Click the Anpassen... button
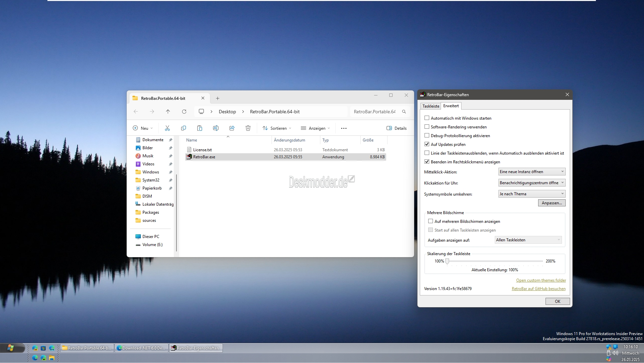The height and width of the screenshot is (363, 644). click(552, 203)
